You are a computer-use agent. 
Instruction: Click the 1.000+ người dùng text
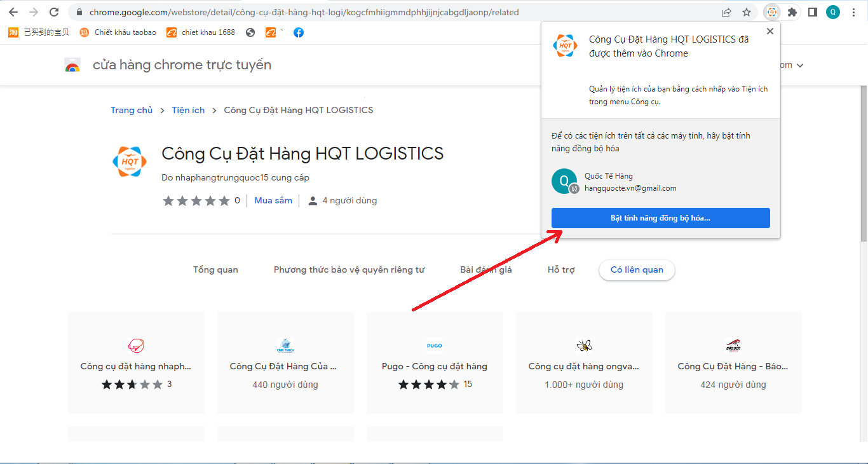tap(584, 385)
